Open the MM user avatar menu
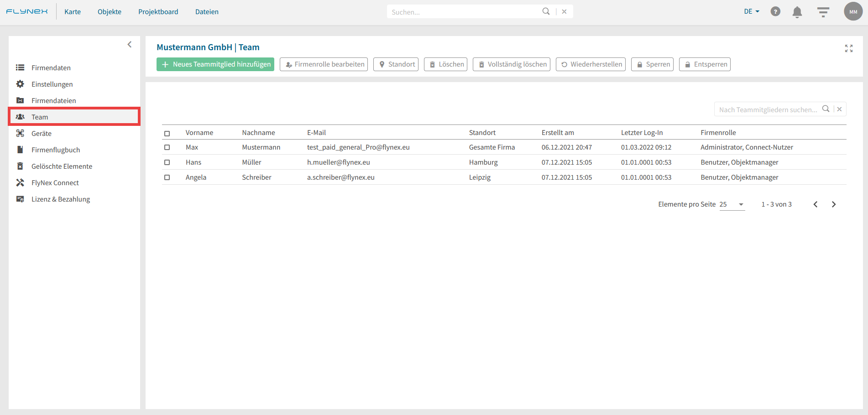868x415 pixels. 853,11
